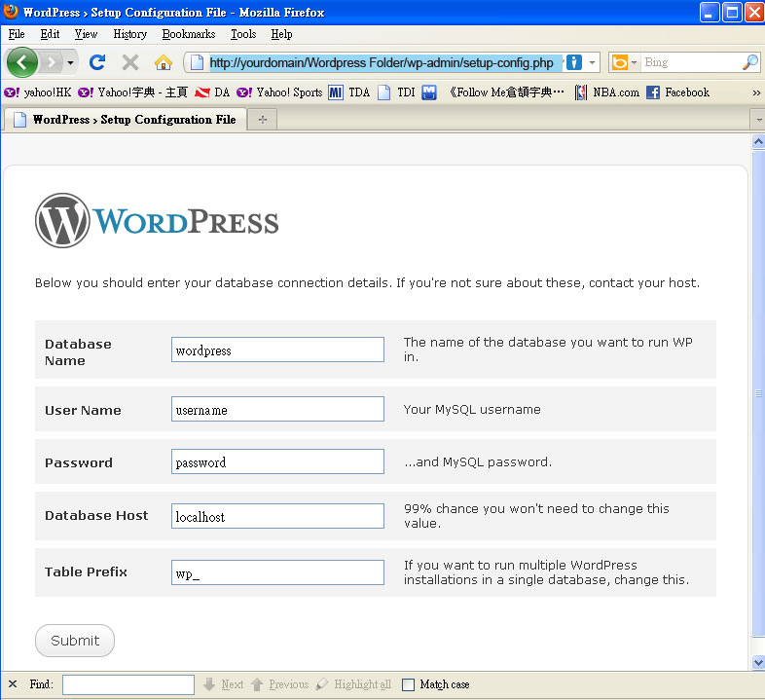Close the Find bar

click(13, 684)
